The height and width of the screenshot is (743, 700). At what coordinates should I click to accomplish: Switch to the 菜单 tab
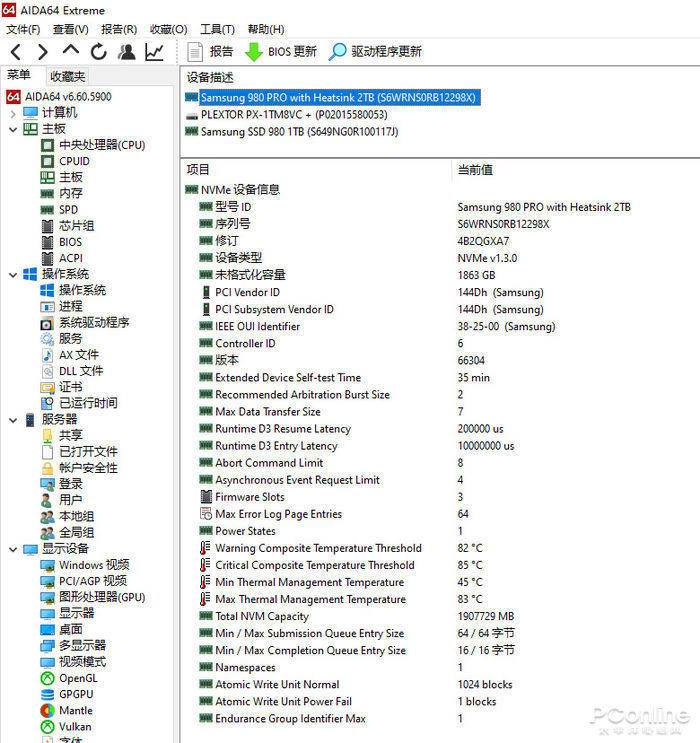pyautogui.click(x=19, y=75)
